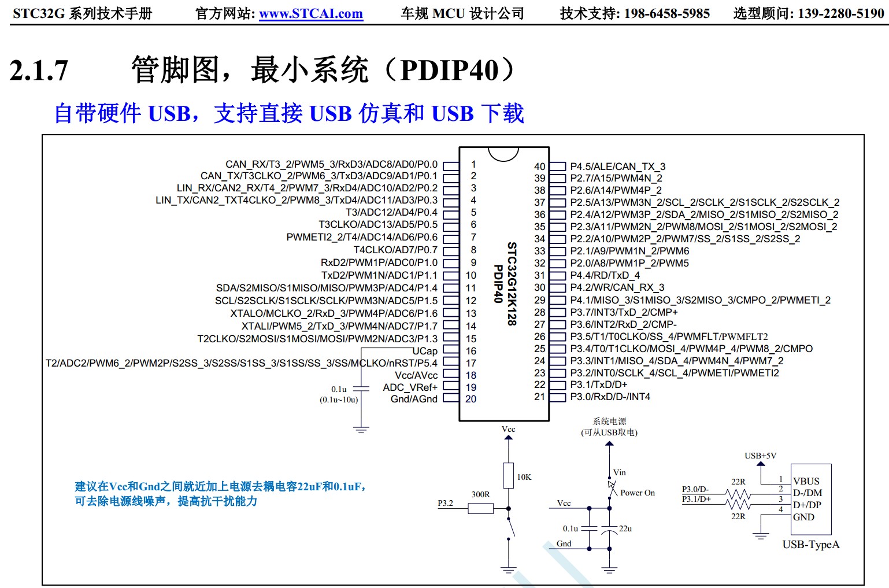Click the 'P3.6/INT2/RxD_2/CMP-' pin label
Image resolution: width=889 pixels, height=588 pixels.
click(x=623, y=324)
